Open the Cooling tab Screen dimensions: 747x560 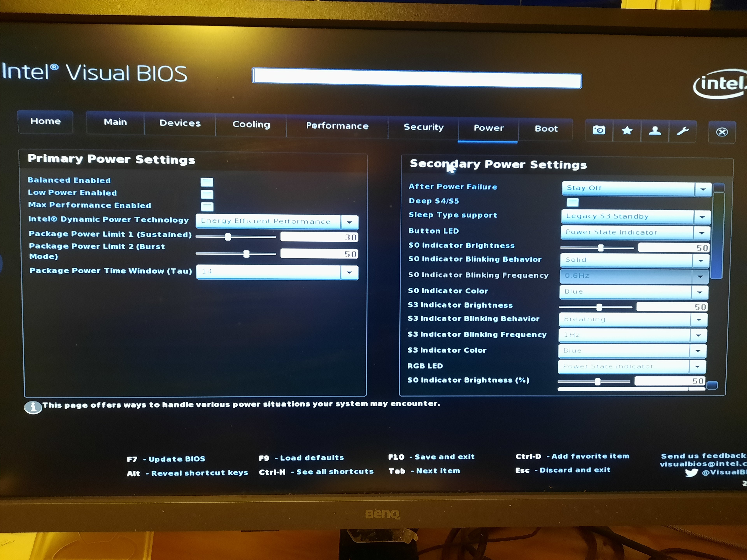[x=251, y=124]
